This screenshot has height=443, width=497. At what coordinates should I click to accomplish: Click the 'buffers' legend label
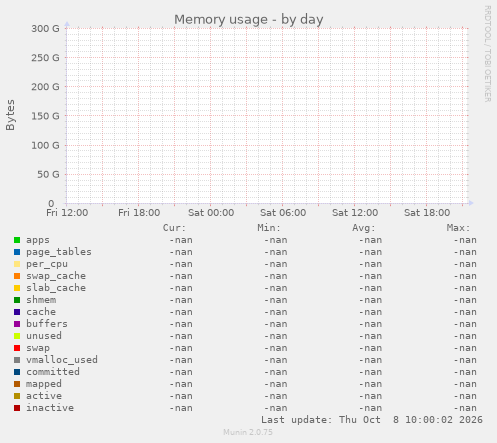tap(47, 324)
